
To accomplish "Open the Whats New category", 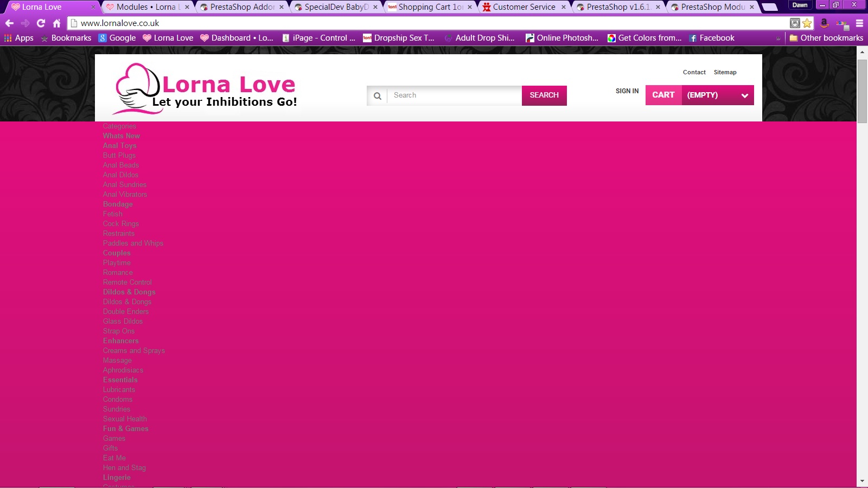I will [122, 136].
